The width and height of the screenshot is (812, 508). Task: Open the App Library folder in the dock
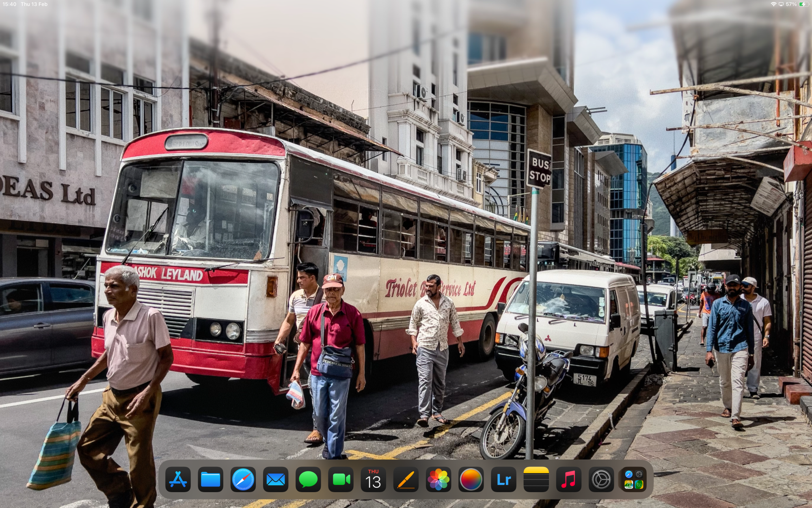coord(634,480)
